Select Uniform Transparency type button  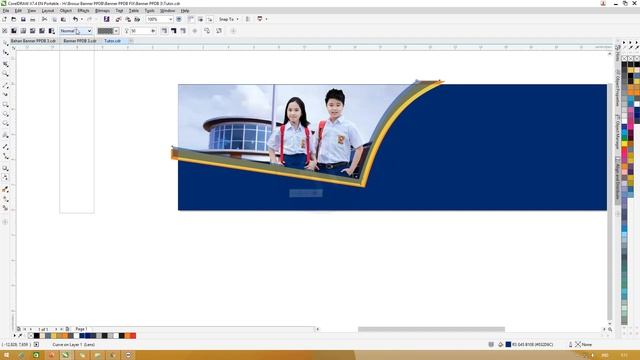click(14, 31)
